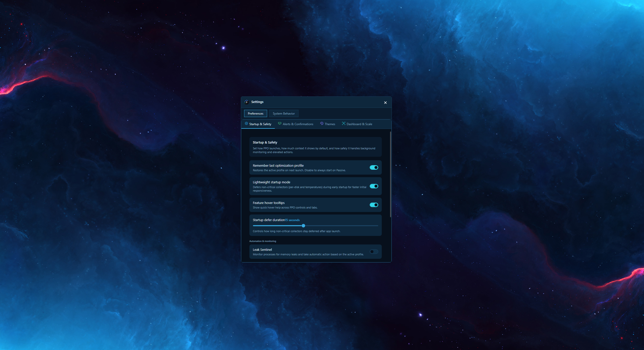
Task: Close the Settings dialog
Action: click(x=385, y=102)
